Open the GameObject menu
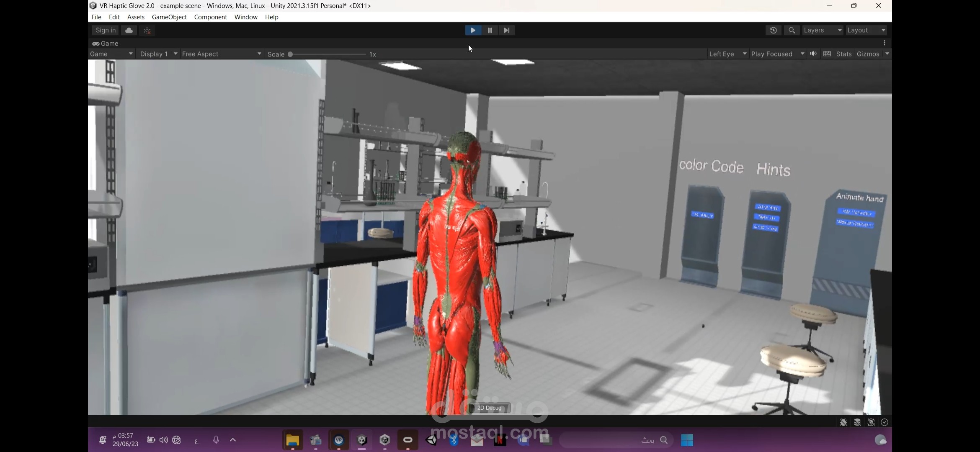Image resolution: width=980 pixels, height=452 pixels. (169, 17)
